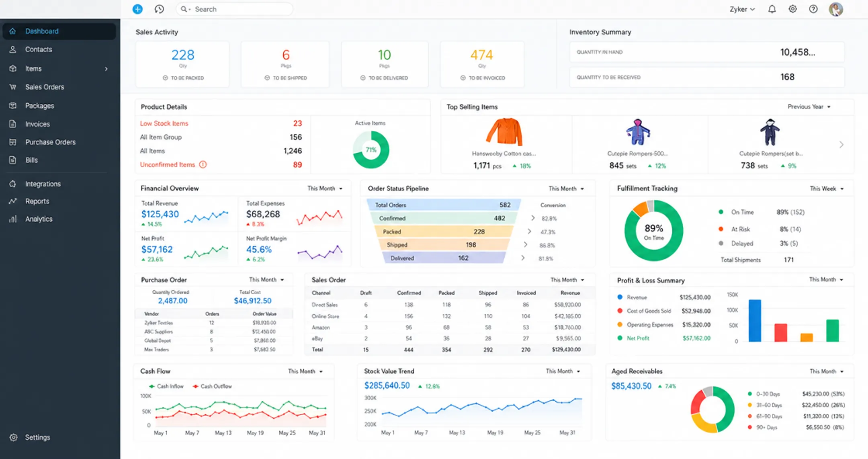Click the Zyker Textiles vendor row
The width and height of the screenshot is (868, 459).
pyautogui.click(x=214, y=323)
